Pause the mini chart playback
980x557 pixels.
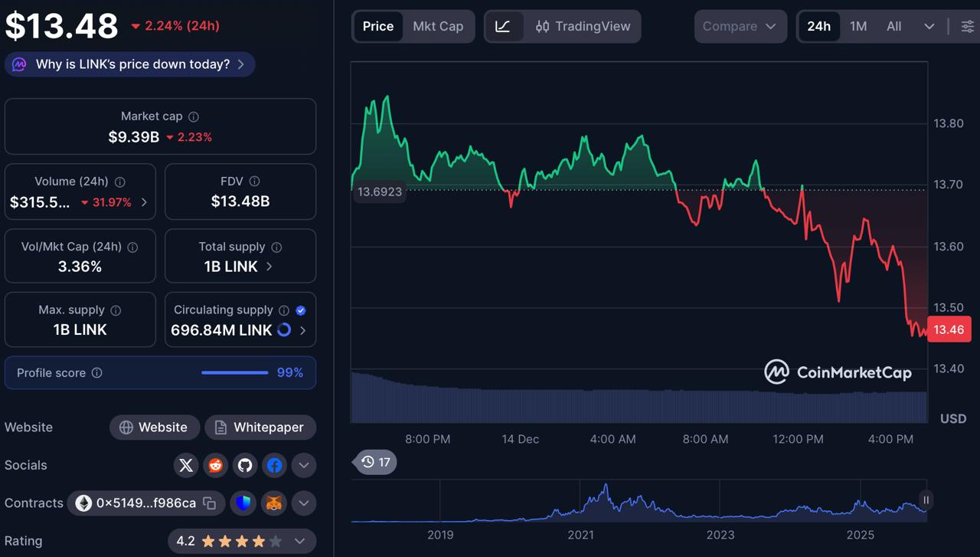(x=926, y=500)
